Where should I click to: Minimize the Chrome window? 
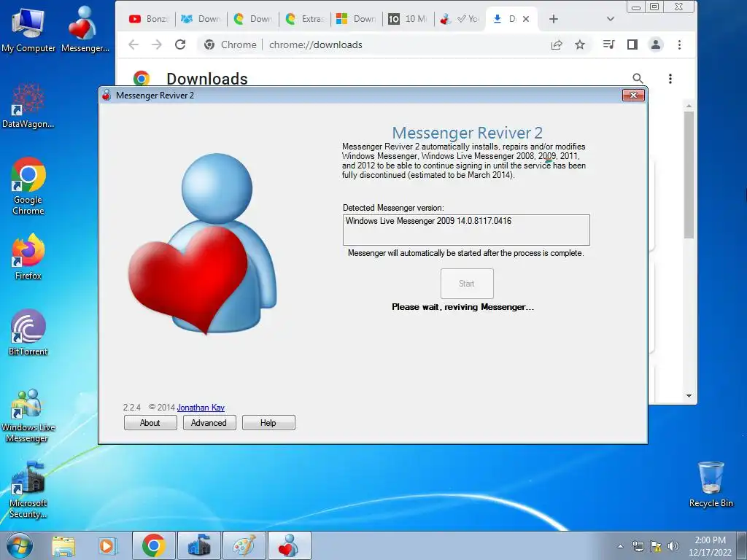[636, 7]
